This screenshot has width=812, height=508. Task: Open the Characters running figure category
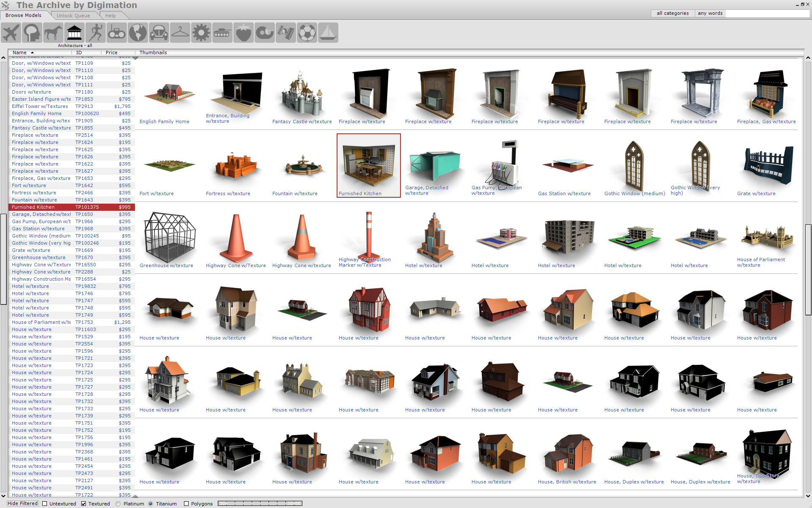point(96,33)
